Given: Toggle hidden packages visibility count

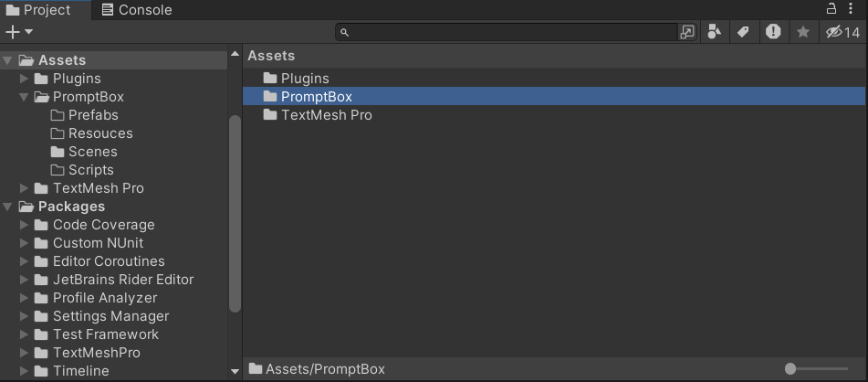Looking at the screenshot, I should [842, 32].
